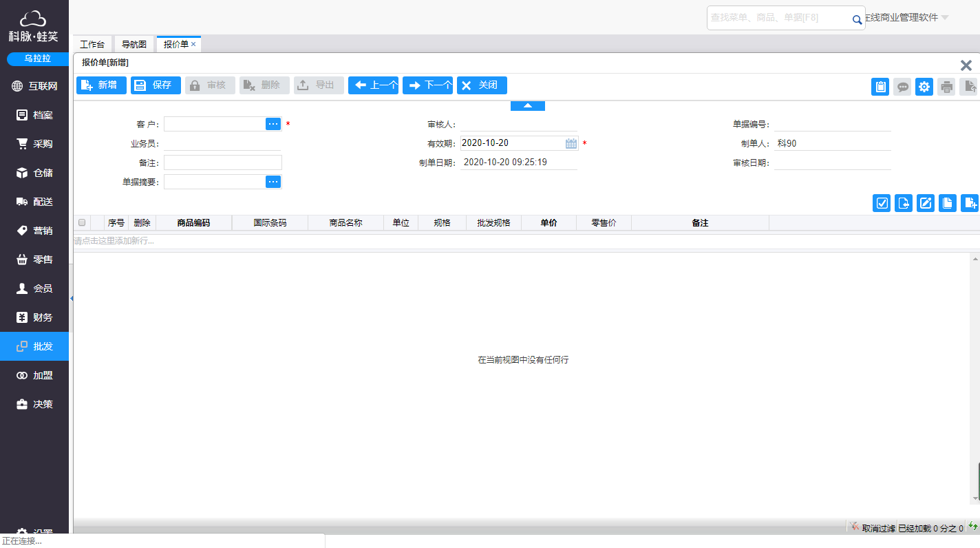
Task: Click the 单价 column header
Action: pos(548,223)
